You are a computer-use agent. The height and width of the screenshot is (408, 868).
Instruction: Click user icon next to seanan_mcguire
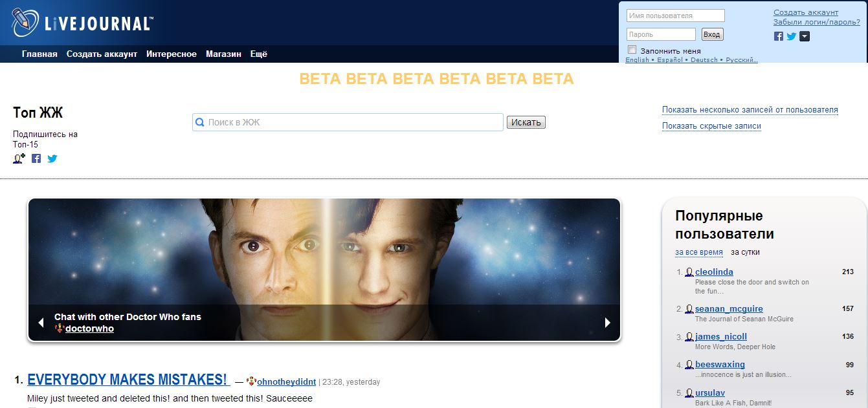point(689,309)
